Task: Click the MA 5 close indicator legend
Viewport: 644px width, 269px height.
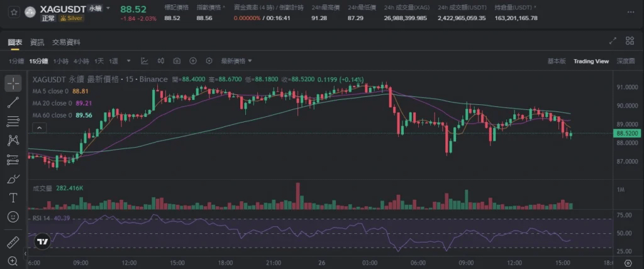Action: [x=60, y=91]
